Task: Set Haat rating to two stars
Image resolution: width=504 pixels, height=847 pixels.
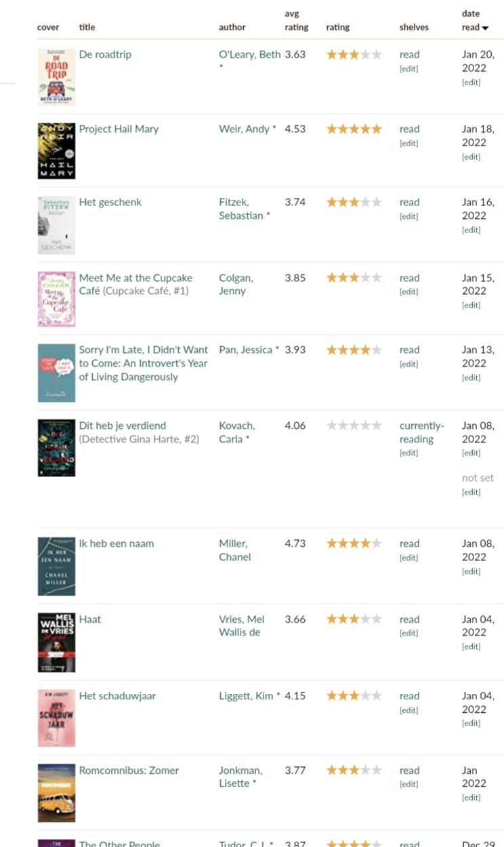Action: pyautogui.click(x=343, y=619)
